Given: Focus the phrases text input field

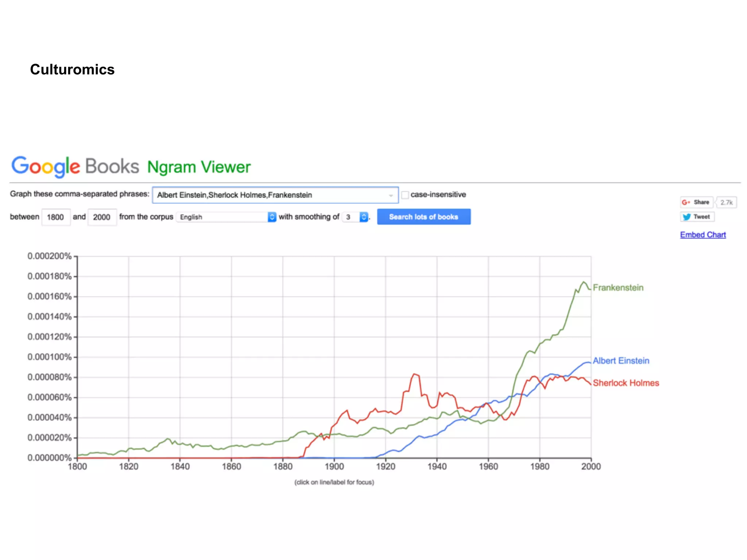Looking at the screenshot, I should click(270, 195).
